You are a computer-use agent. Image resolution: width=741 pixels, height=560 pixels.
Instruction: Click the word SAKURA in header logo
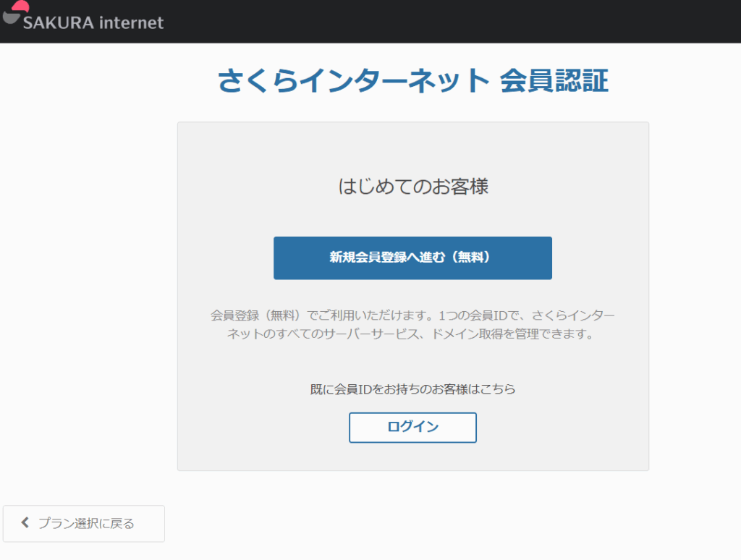coord(58,23)
